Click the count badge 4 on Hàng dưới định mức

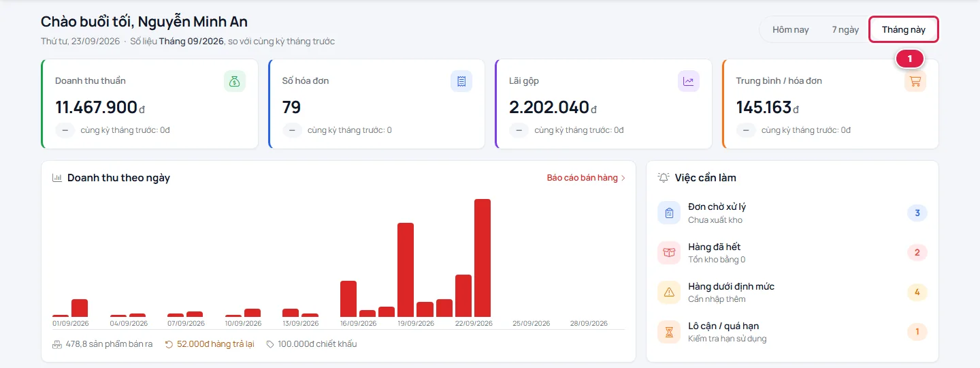(917, 292)
